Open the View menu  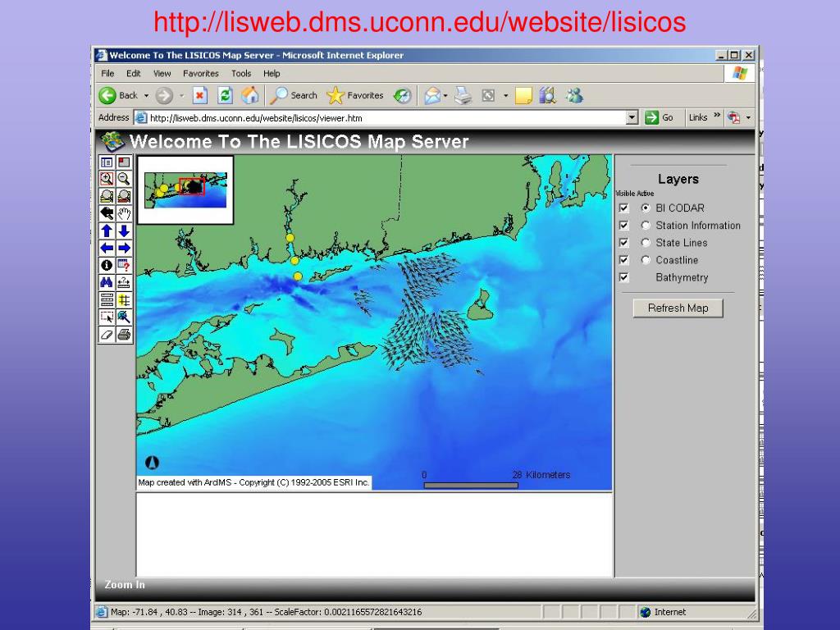pos(162,73)
